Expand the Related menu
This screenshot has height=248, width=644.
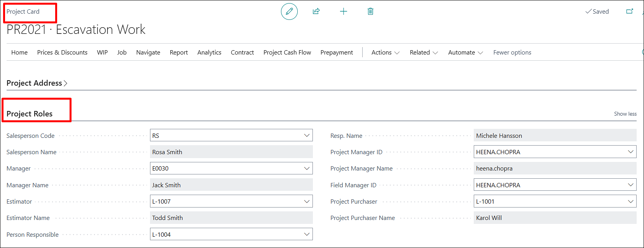coord(424,53)
